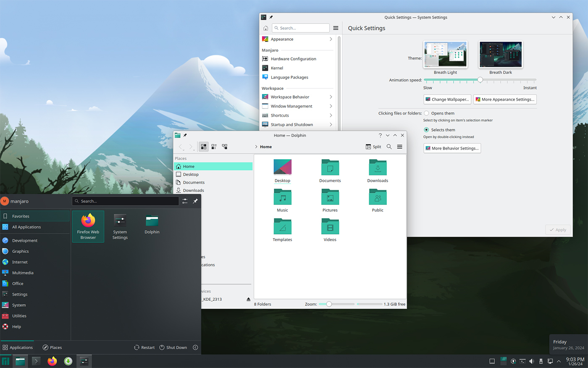Screen dimensions: 588x368
Task: Launch Firefox Web Browser from Favorites
Action: (88, 226)
